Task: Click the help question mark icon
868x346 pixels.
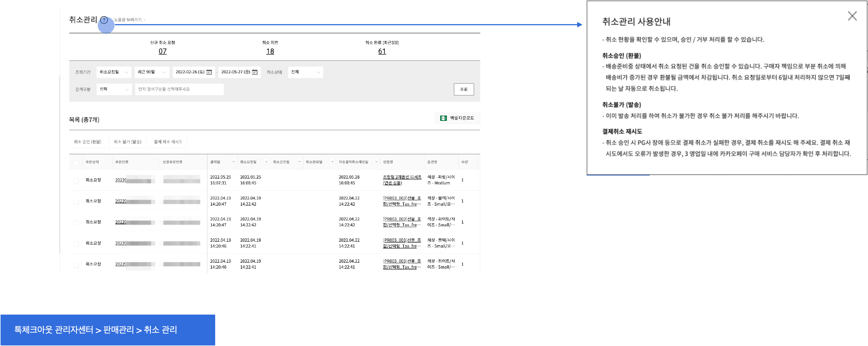Action: point(104,20)
